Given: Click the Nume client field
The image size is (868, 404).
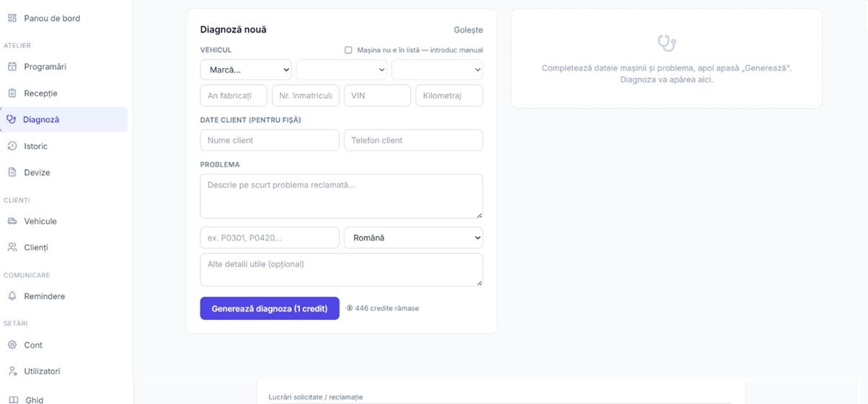Looking at the screenshot, I should coord(270,140).
